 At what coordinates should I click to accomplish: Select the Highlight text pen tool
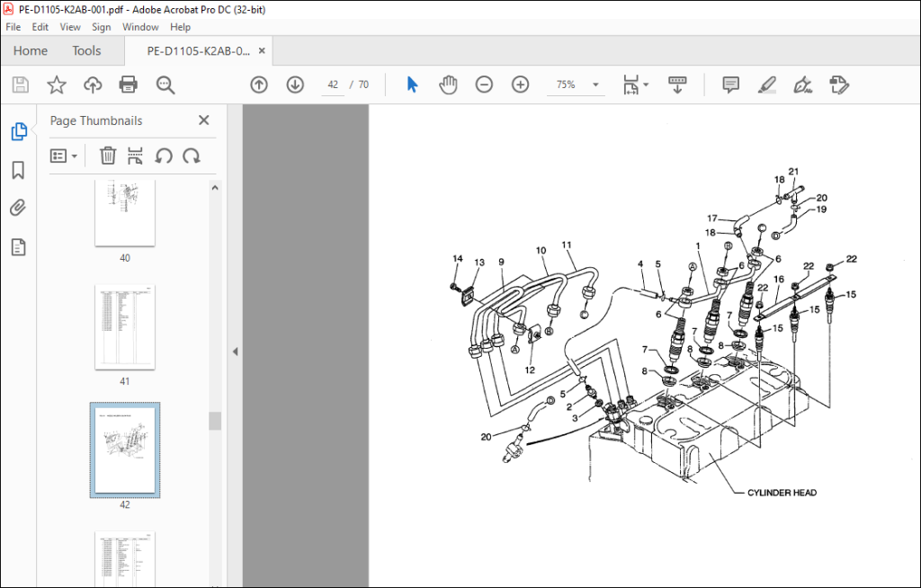pos(766,85)
